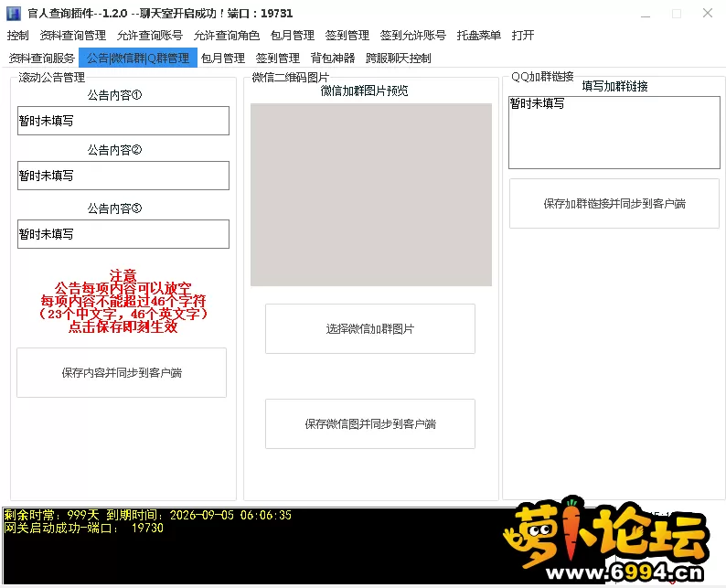Viewport: 726px width, 588px height.
Task: Click the 微信二维码图片 group label
Action: click(290, 78)
